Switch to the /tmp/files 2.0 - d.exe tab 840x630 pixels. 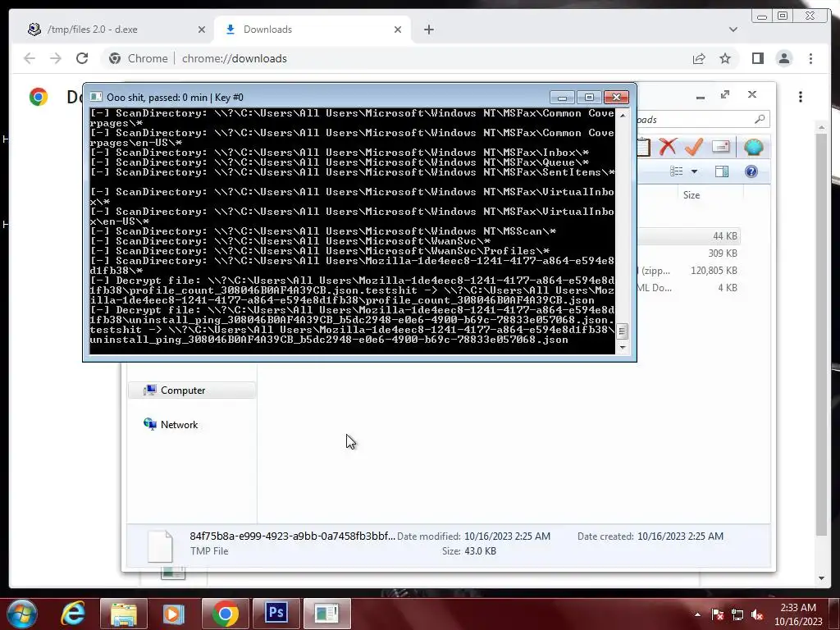point(112,30)
